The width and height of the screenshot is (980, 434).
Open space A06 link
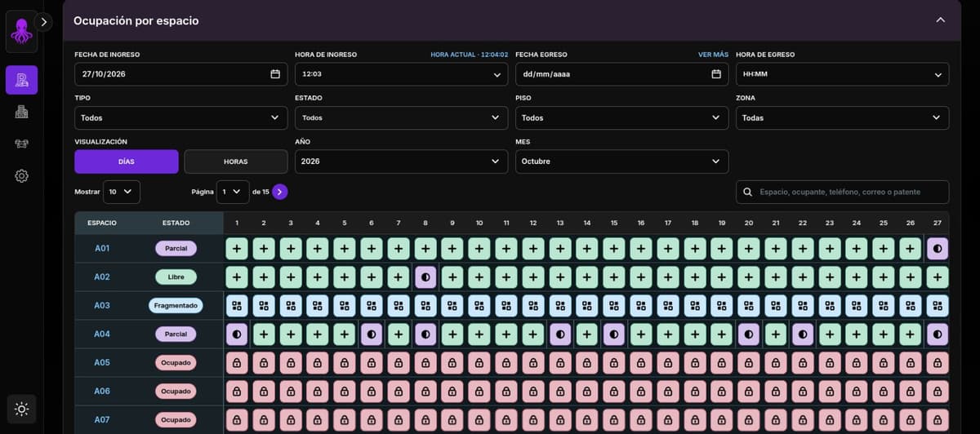102,391
